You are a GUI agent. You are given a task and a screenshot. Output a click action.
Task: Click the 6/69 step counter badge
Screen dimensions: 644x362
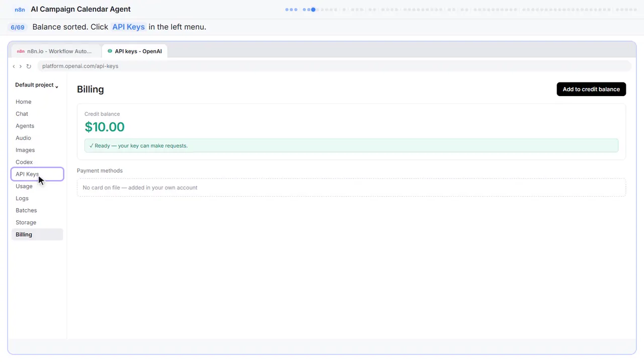(18, 27)
